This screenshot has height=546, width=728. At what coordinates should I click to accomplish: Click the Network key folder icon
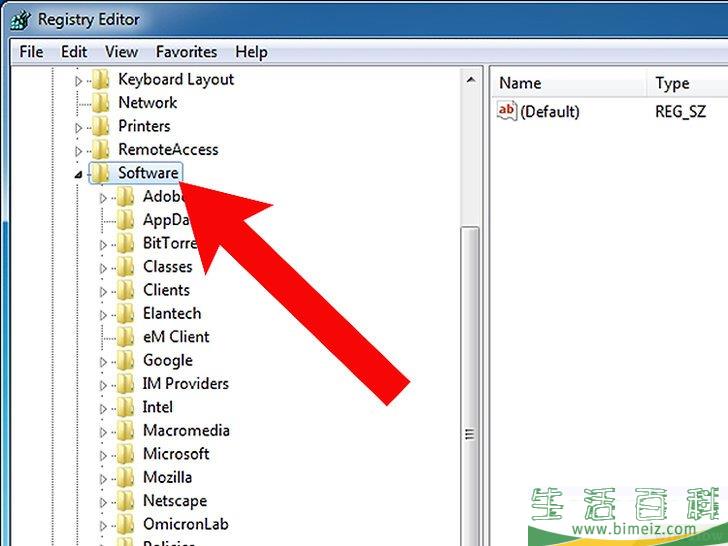point(101,103)
